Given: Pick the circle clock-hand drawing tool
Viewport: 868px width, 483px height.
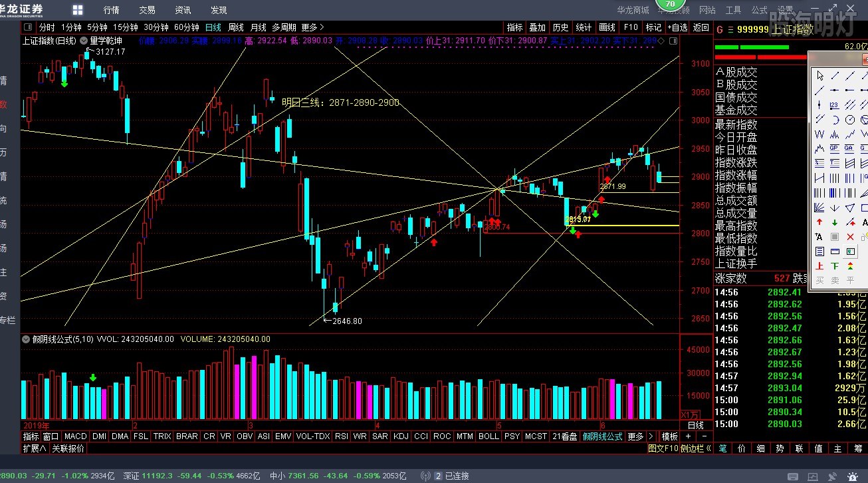Looking at the screenshot, I should [x=850, y=120].
